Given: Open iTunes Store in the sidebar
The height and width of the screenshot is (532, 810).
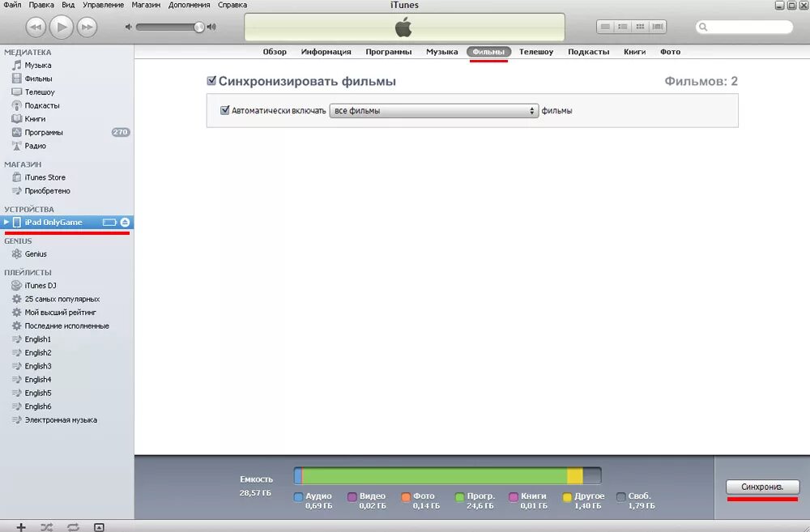Looking at the screenshot, I should 67,177.
